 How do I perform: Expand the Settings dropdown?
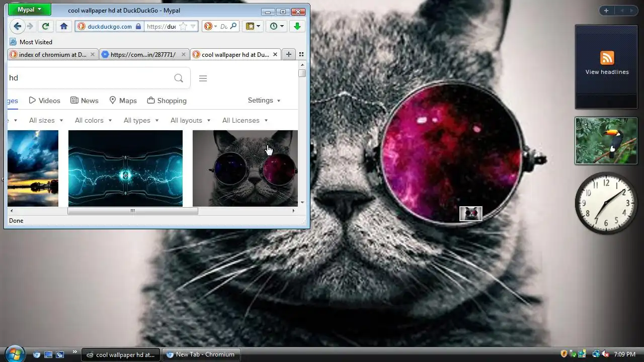click(x=264, y=101)
